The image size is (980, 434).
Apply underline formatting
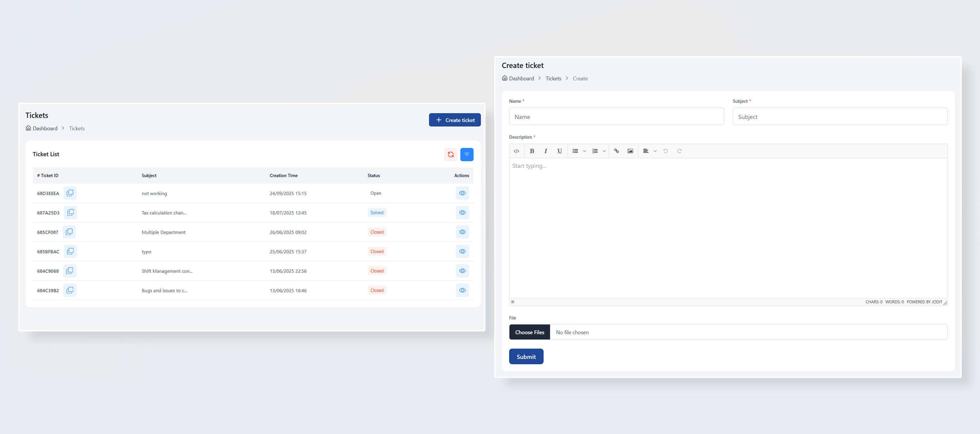[x=559, y=151]
